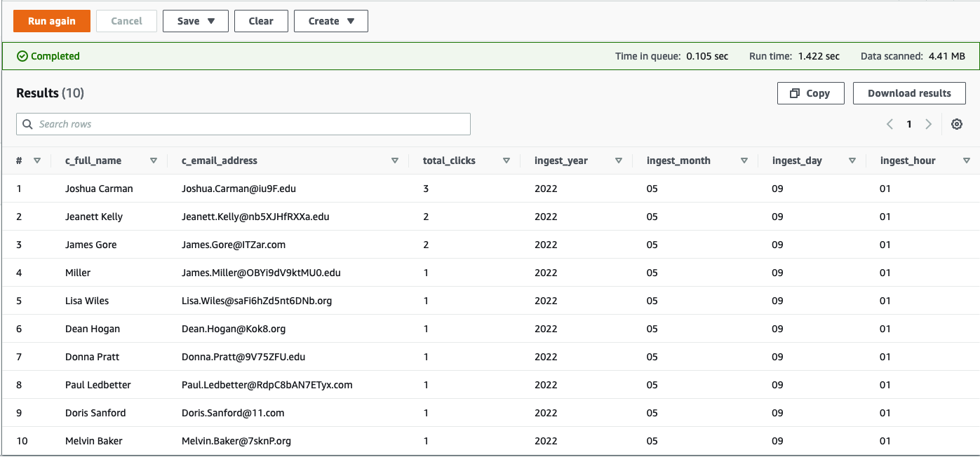Select the Paul Ledbetter name cell
Image resolution: width=980 pixels, height=457 pixels.
pos(98,385)
